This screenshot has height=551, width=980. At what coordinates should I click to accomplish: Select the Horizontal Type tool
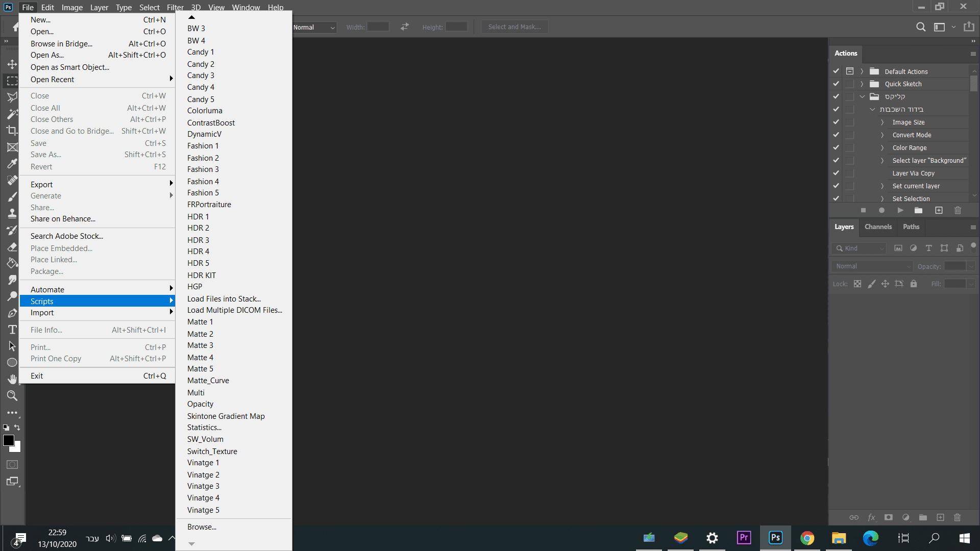click(12, 330)
